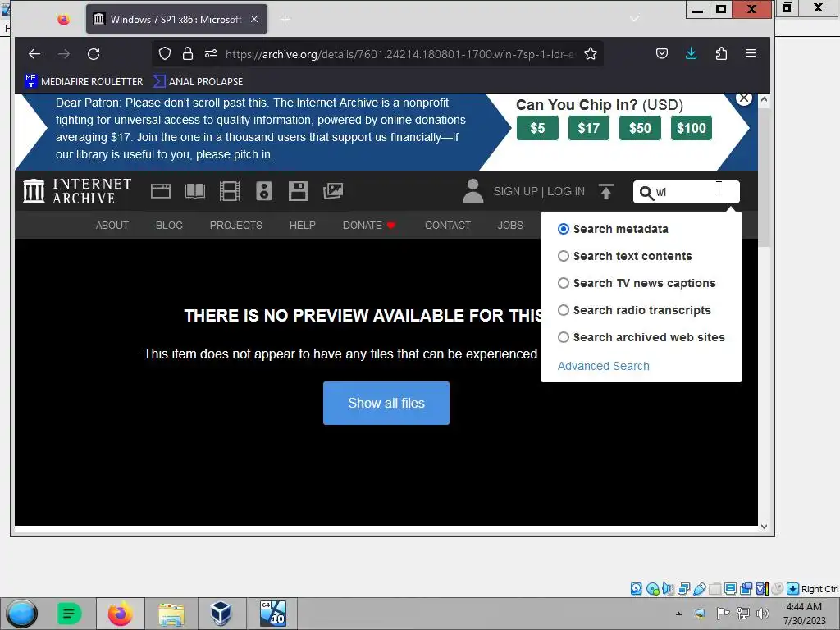
Task: Donate $17 via the green button
Action: [x=588, y=128]
